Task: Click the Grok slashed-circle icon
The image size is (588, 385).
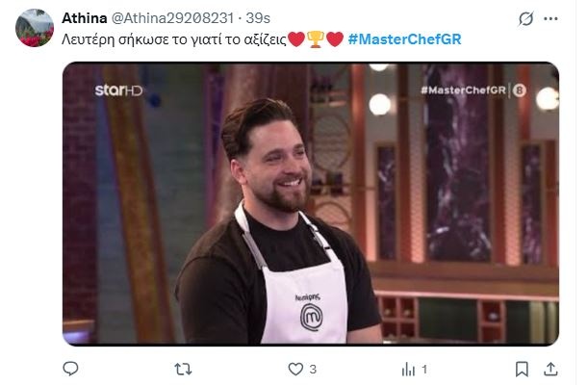Action: [525, 18]
